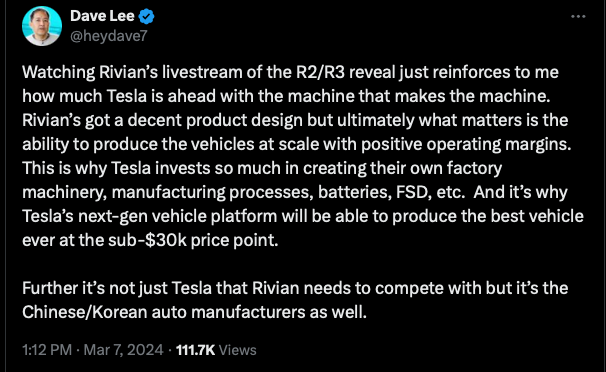Viewport: 606px width, 372px height.
Task: Click the phrase "next-gen vehicle platform"
Action: 178,216
